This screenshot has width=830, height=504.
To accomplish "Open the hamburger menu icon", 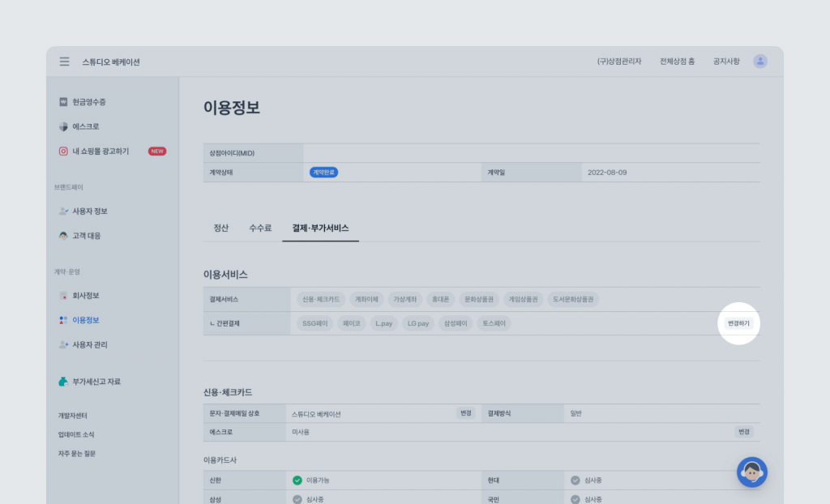I will pyautogui.click(x=65, y=62).
